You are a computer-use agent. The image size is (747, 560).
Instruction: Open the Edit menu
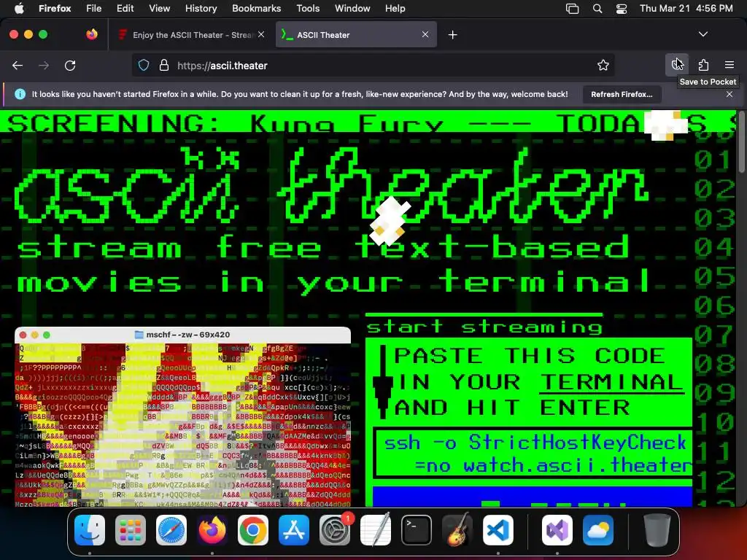tap(125, 9)
